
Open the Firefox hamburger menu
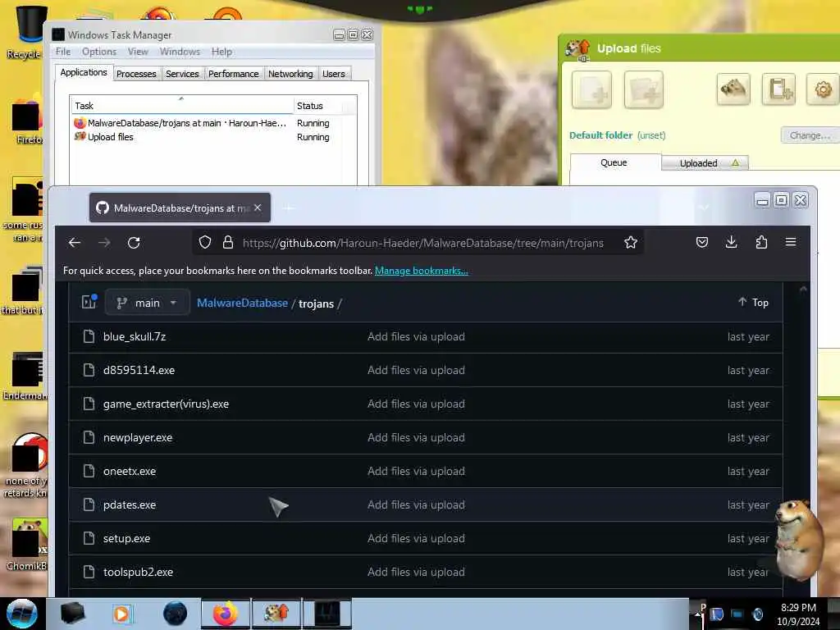tap(791, 242)
